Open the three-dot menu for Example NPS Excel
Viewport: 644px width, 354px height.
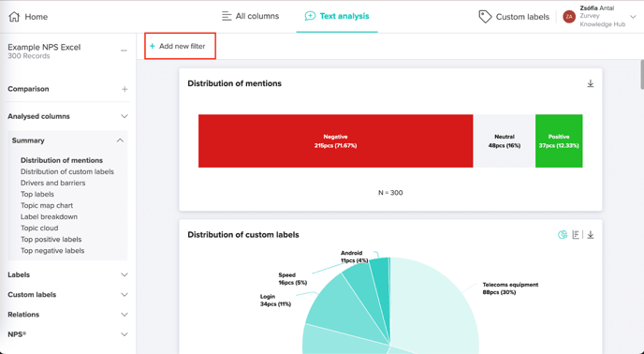(x=124, y=51)
